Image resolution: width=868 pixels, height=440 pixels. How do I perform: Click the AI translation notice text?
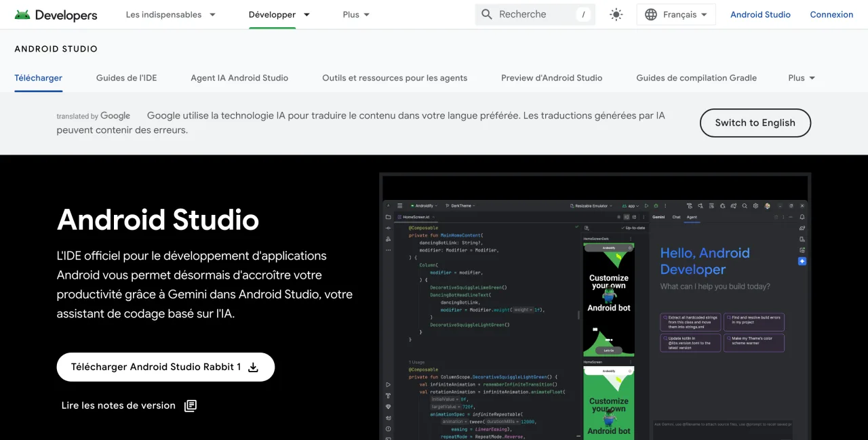coord(361,123)
